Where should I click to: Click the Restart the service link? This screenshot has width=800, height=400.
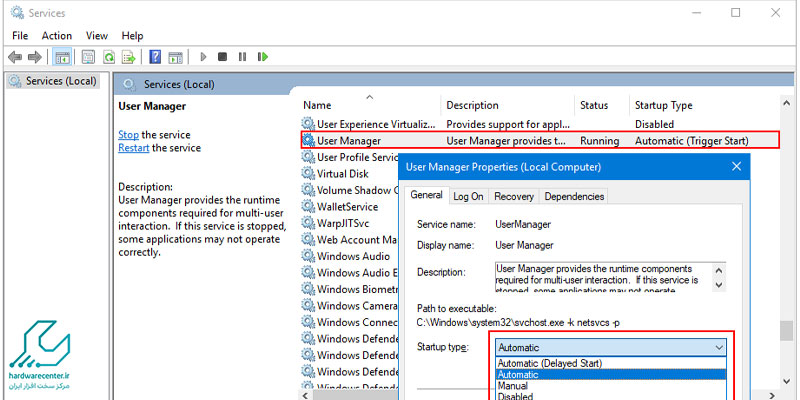coord(134,148)
